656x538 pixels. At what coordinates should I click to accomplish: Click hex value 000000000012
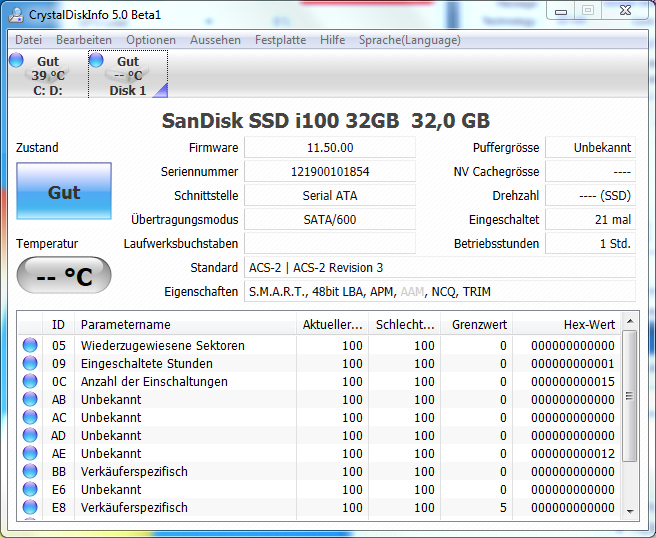[x=573, y=453]
